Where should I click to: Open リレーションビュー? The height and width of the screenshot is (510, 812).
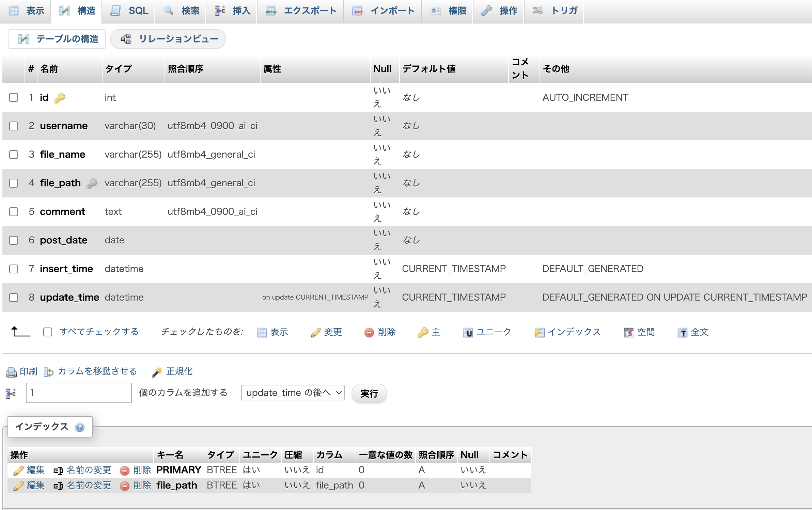[x=168, y=39]
